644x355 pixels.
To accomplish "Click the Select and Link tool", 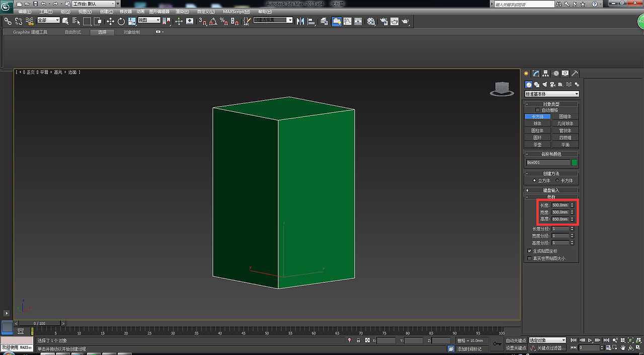I will (8, 21).
